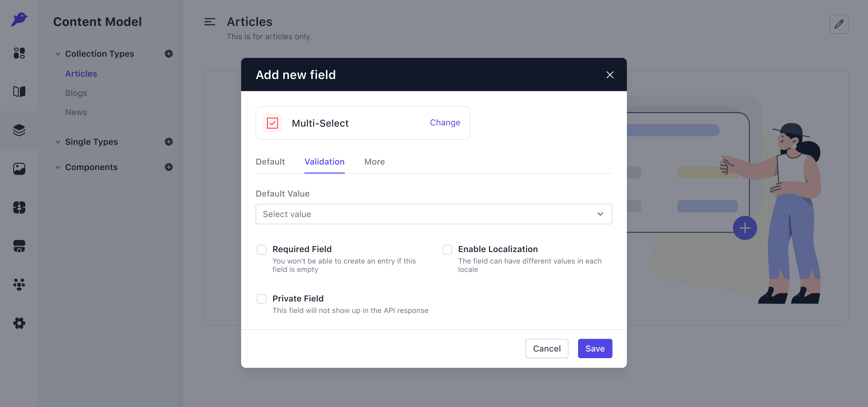Click the Save button
The image size is (868, 407).
click(595, 349)
